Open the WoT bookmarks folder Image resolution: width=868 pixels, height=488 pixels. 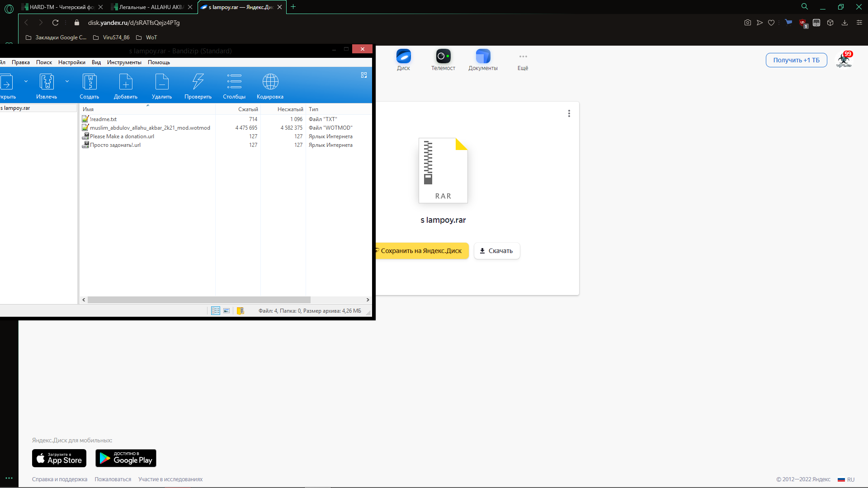pyautogui.click(x=146, y=38)
